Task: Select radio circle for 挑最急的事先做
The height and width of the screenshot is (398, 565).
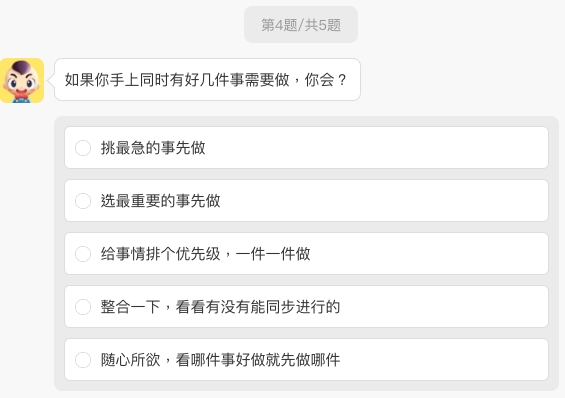Action: pyautogui.click(x=83, y=148)
